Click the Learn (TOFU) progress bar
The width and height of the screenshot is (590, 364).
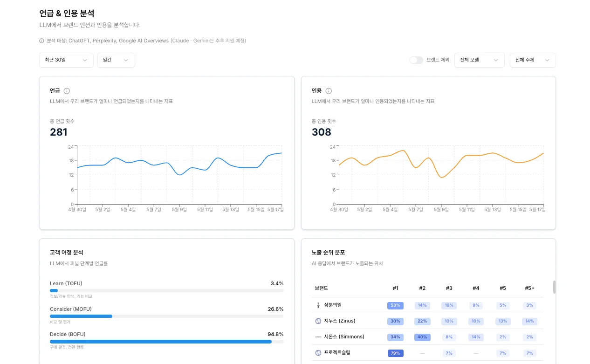tap(166, 291)
